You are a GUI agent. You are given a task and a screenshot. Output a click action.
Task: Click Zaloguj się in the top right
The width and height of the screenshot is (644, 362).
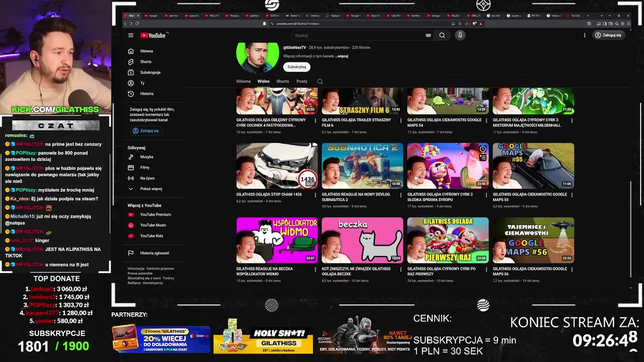coord(608,35)
